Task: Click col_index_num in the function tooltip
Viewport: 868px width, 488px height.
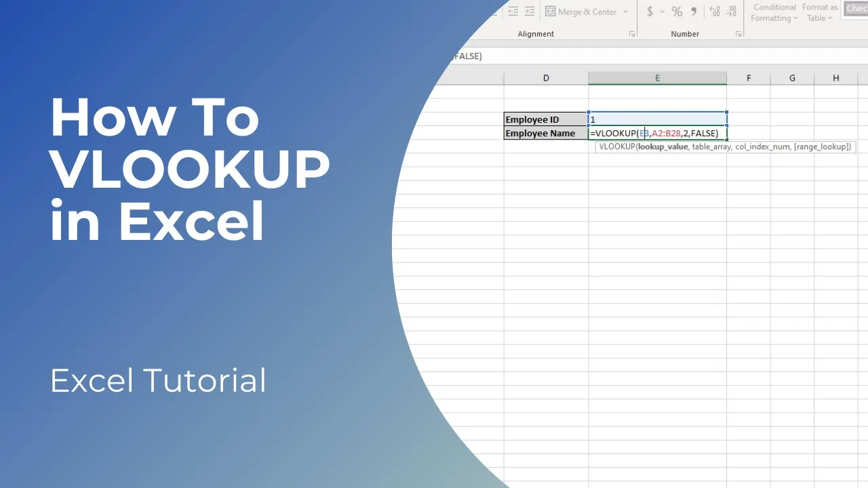Action: click(762, 146)
